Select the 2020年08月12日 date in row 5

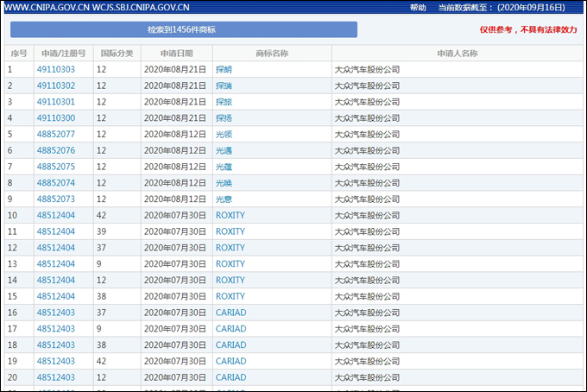coord(175,135)
